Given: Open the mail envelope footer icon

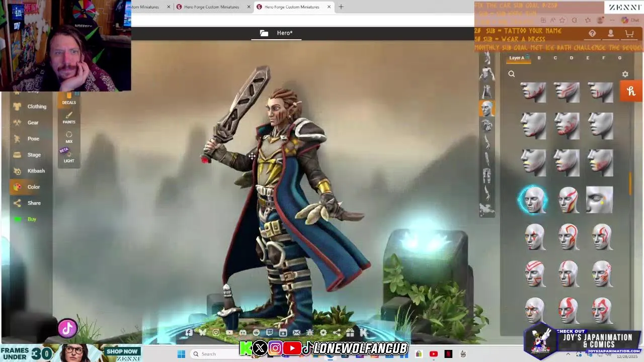Looking at the screenshot, I should coord(296,332).
